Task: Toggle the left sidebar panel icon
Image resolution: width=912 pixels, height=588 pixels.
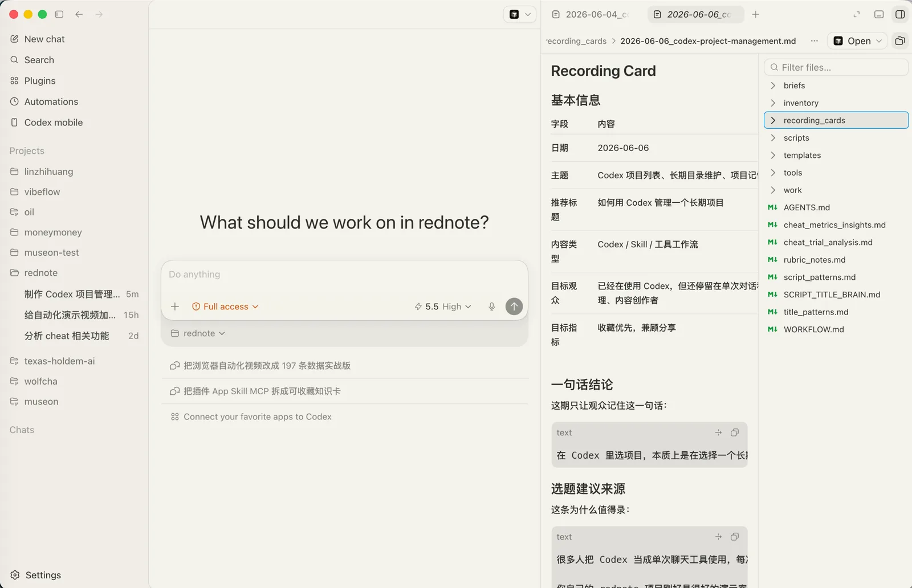Action: (59, 14)
